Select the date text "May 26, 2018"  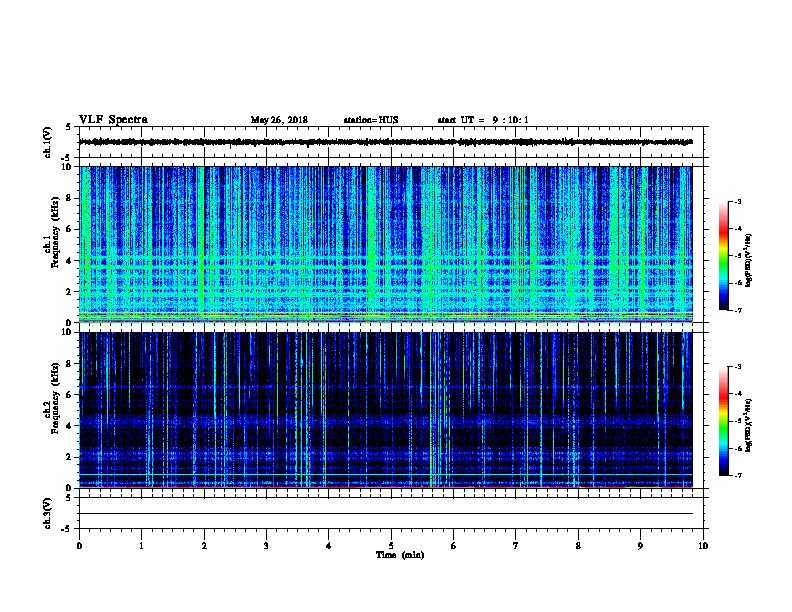click(279, 120)
